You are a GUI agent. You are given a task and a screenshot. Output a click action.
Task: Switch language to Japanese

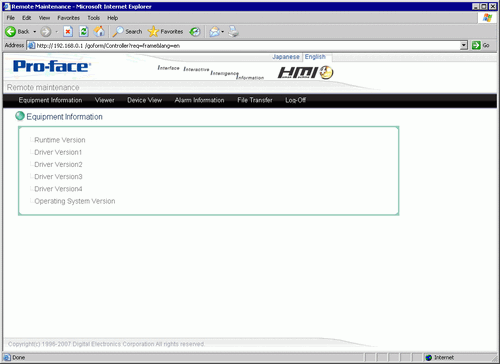[286, 57]
